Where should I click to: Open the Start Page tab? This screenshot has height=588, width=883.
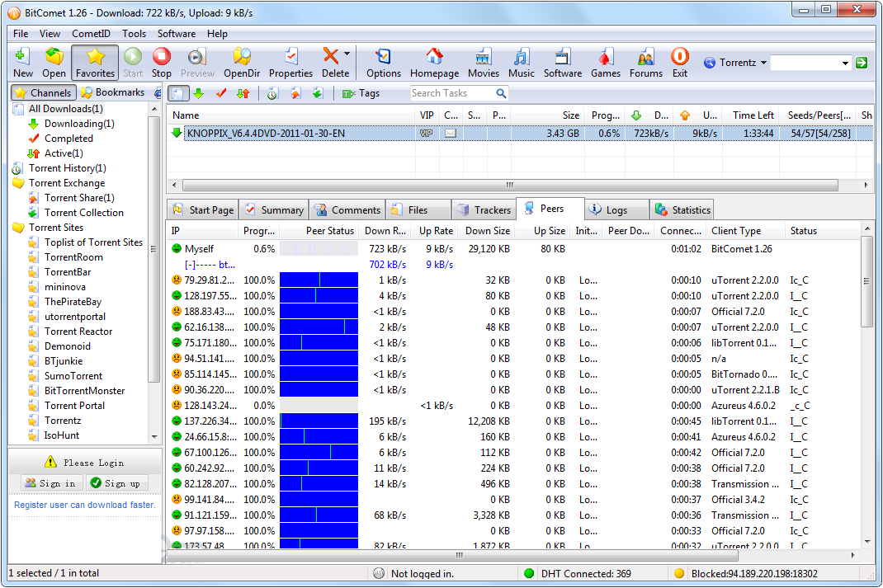(x=203, y=209)
